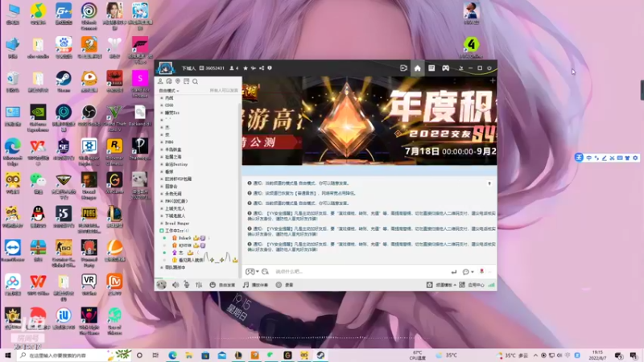Open the OBS Studio desktop icon
644x362 pixels.
(x=89, y=115)
